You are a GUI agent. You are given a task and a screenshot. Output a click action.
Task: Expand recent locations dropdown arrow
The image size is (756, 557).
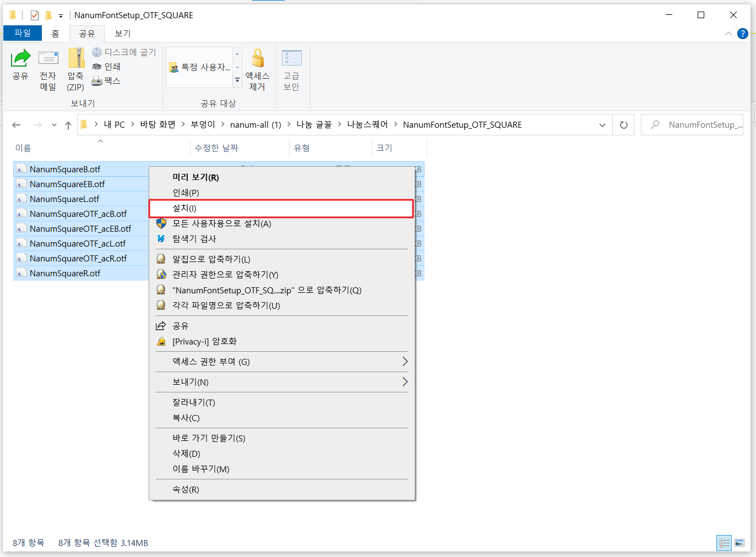(x=54, y=125)
